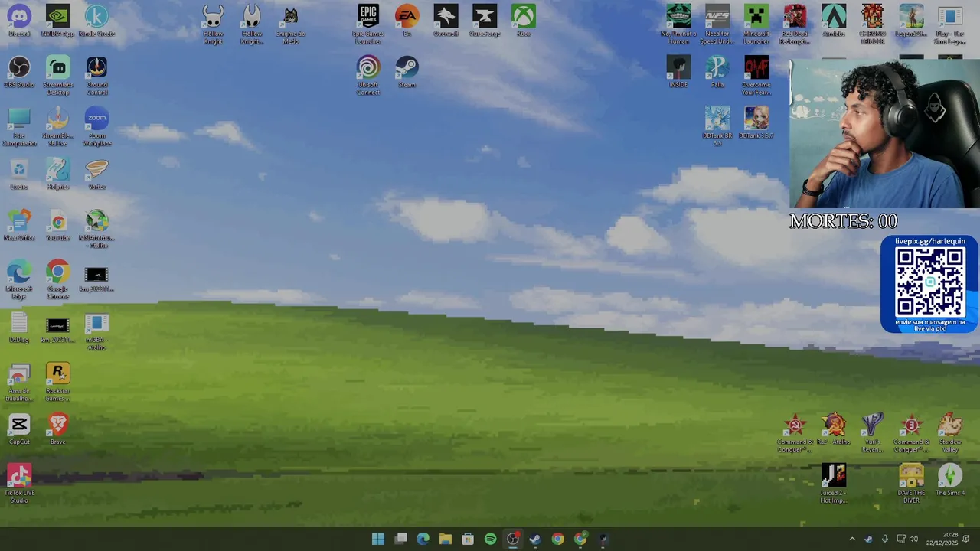Select the Lixeira recycle bin icon
This screenshot has width=980, height=551.
tap(19, 174)
